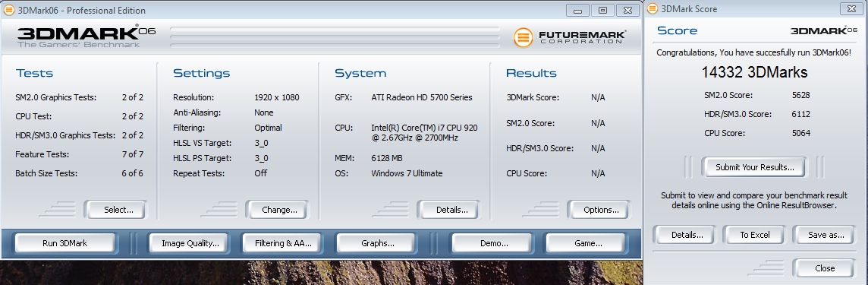
Task: Click resolution value 1920 x 1080
Action: click(277, 97)
